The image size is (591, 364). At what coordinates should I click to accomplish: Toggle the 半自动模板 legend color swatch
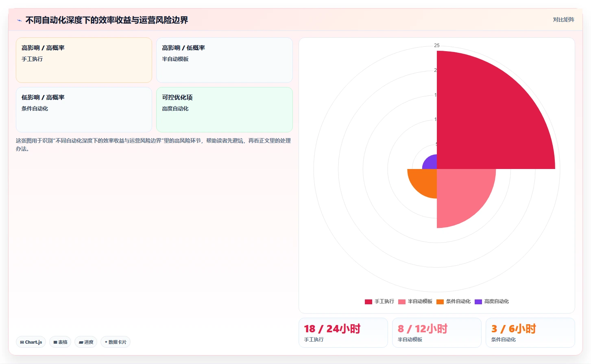(402, 301)
